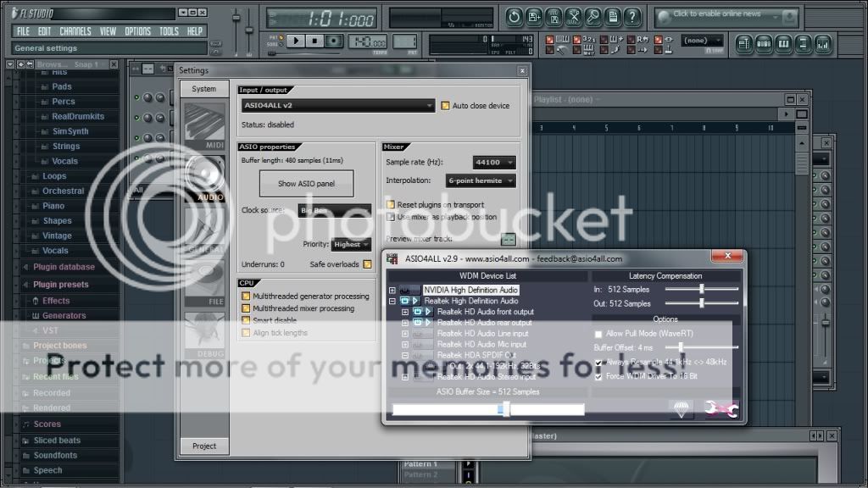Viewport: 868px width, 488px height.
Task: Open the VIEW menu
Action: (108, 31)
